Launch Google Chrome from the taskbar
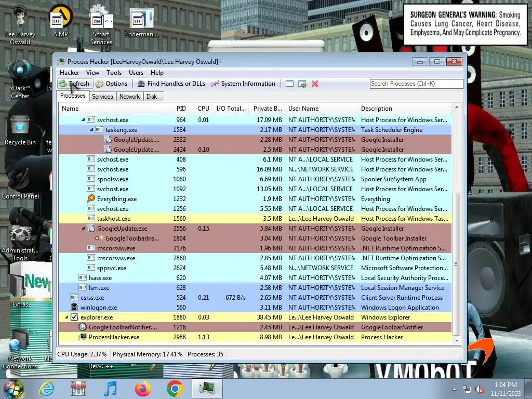 (x=175, y=389)
